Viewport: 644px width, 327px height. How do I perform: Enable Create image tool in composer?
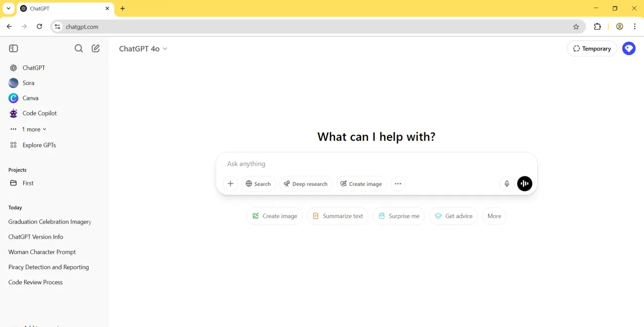click(361, 184)
